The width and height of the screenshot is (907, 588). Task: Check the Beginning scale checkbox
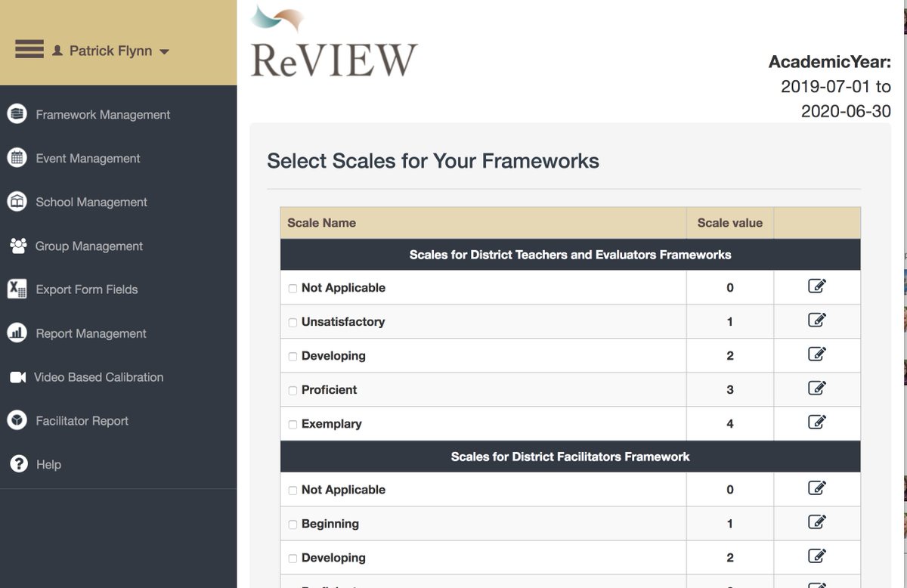[293, 525]
